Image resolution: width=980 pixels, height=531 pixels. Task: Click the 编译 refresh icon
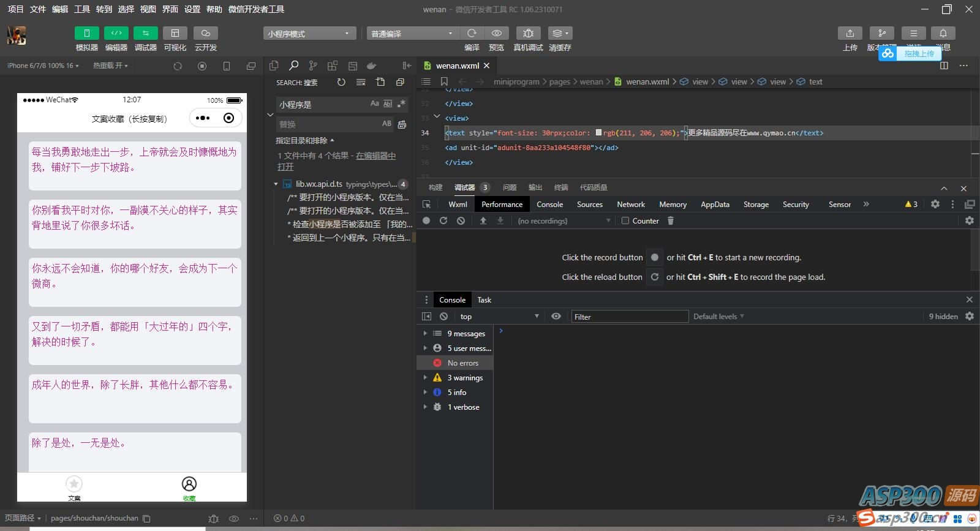point(472,33)
